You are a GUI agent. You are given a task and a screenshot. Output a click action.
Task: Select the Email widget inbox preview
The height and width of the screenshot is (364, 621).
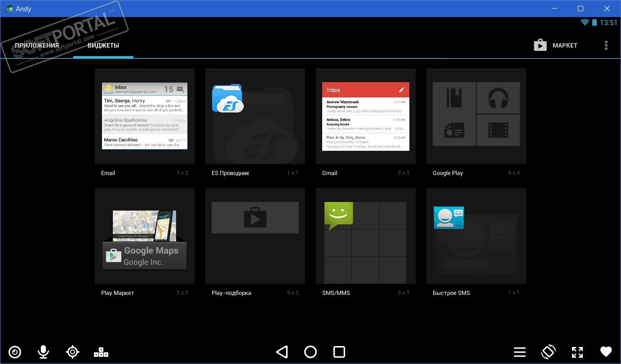(x=145, y=116)
